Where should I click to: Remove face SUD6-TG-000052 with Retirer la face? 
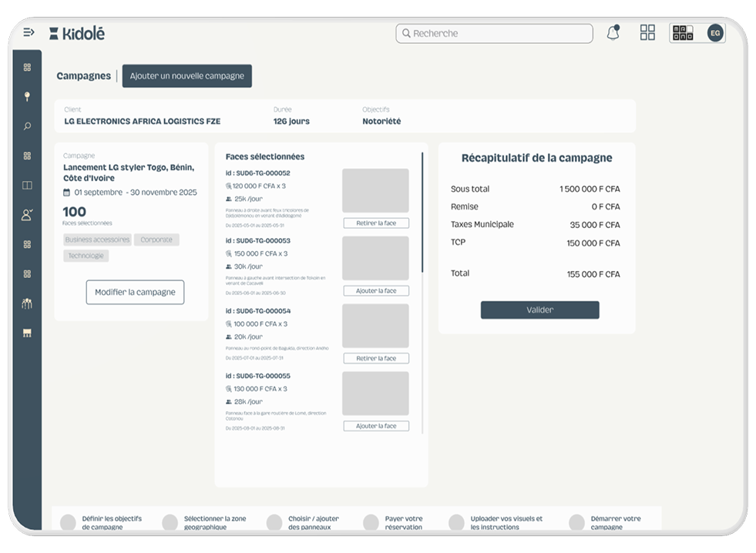click(376, 223)
